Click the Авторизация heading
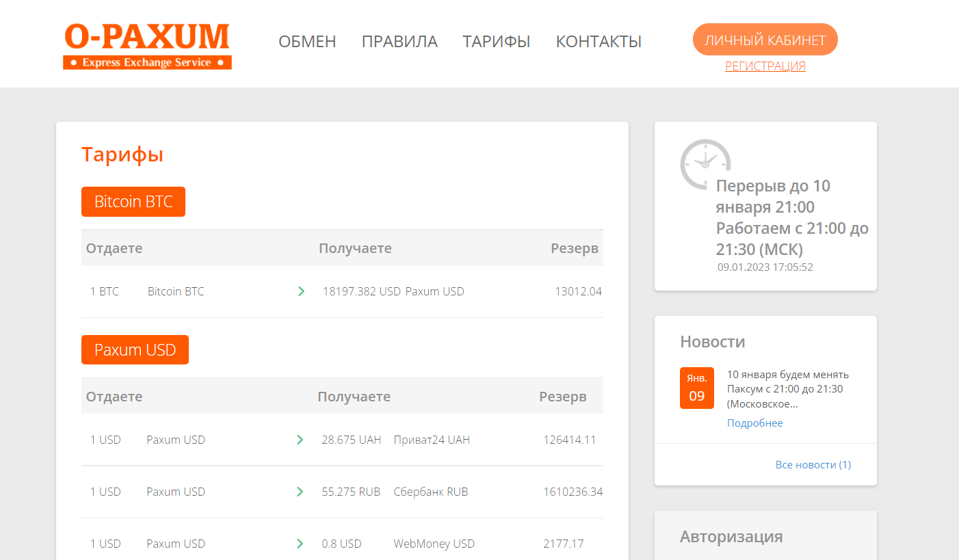959x560 pixels. pyautogui.click(x=731, y=536)
